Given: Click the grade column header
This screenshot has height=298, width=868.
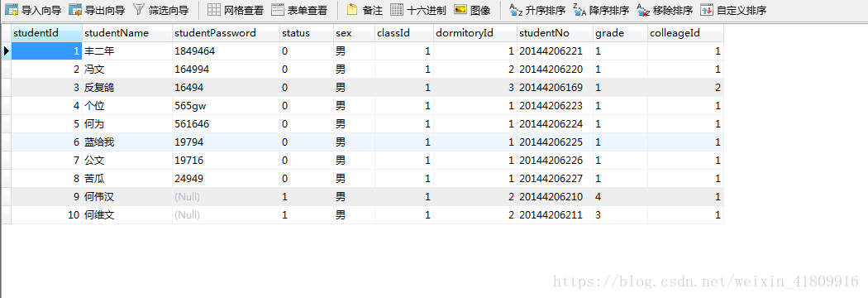Looking at the screenshot, I should point(620,33).
